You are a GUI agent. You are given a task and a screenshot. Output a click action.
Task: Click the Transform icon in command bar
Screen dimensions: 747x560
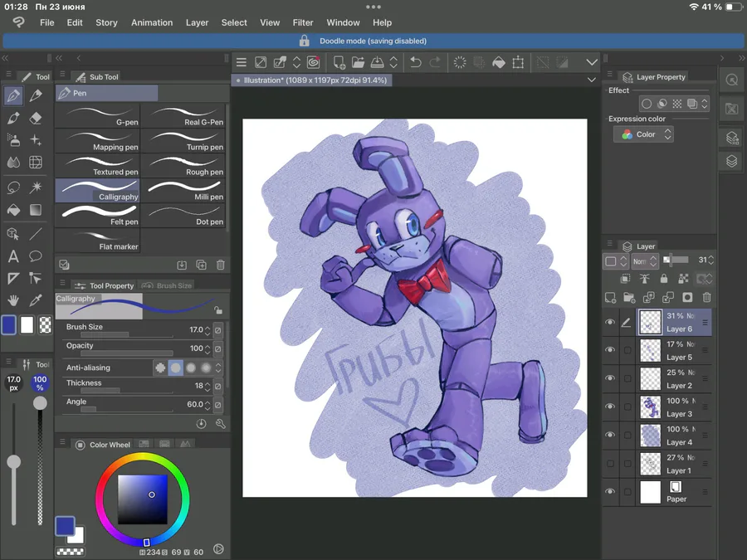coord(518,62)
